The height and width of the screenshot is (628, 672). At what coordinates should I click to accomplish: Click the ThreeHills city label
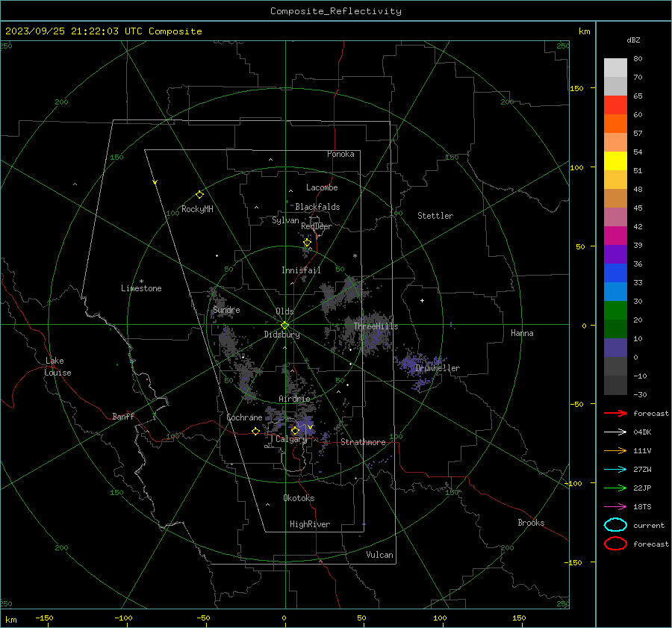tap(376, 326)
